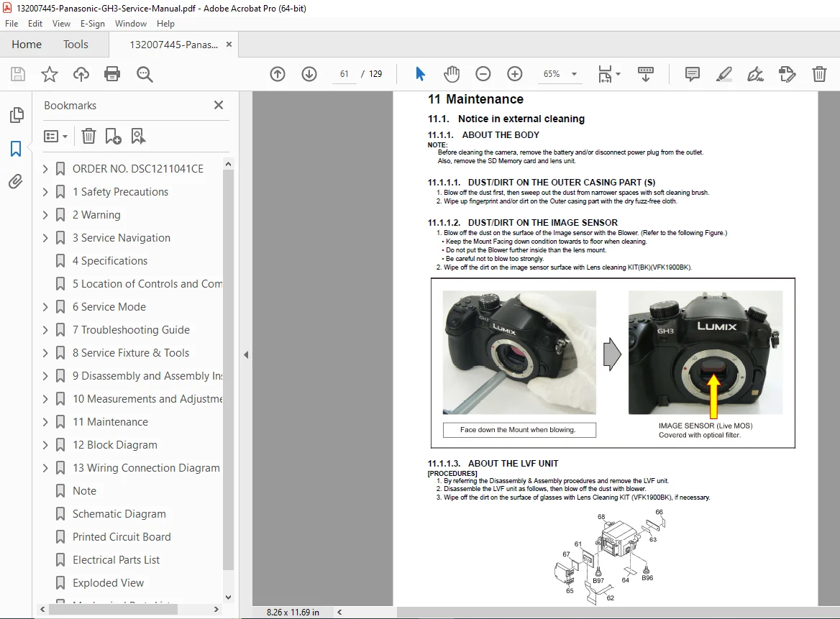Jump to the 12 Block Diagram bookmark
The image size is (840, 619).
tap(114, 445)
